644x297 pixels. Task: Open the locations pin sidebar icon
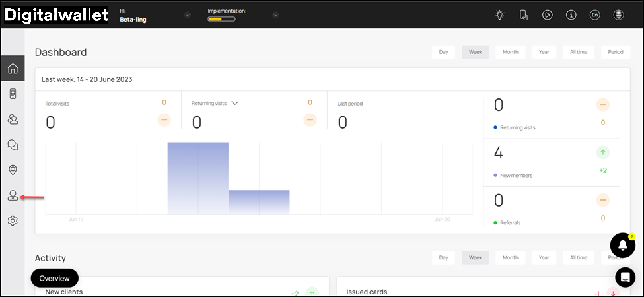[13, 170]
